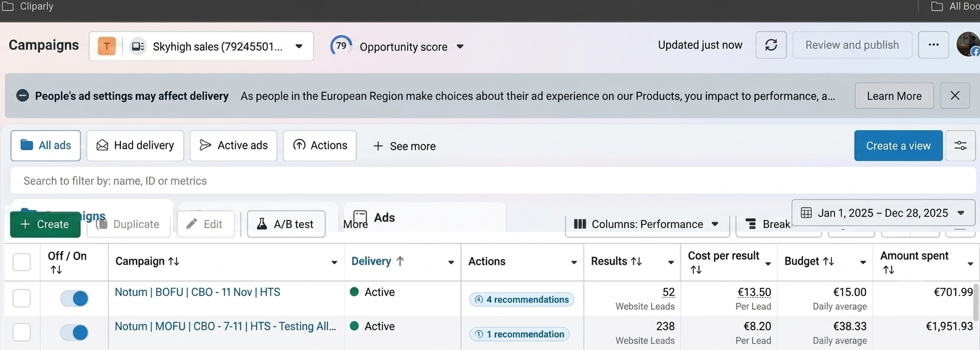Click the €38.33 daily budget
This screenshot has width=980, height=350.
click(850, 326)
